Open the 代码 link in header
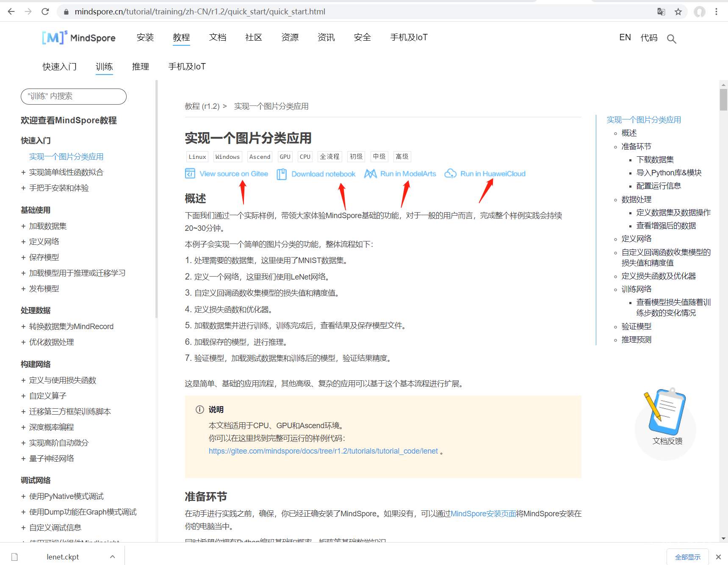Screen dimensions: 728x565 (649, 38)
